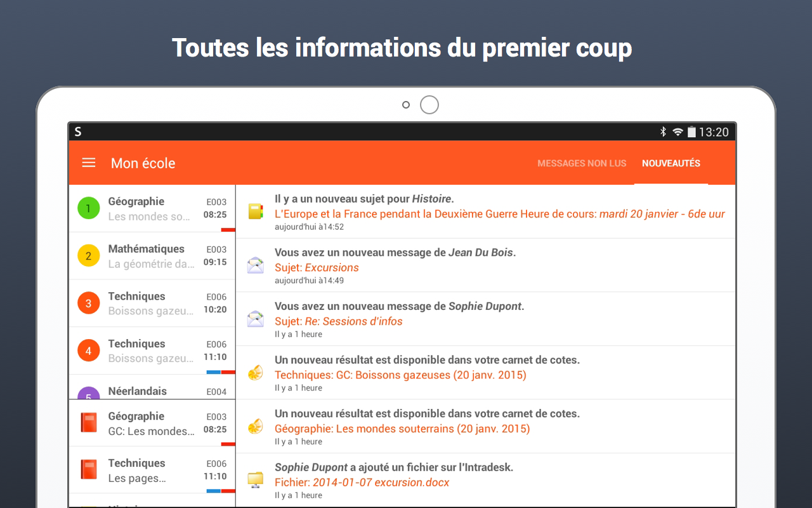812x508 pixels.
Task: Click the medal icon for the Techniques result
Action: click(255, 371)
